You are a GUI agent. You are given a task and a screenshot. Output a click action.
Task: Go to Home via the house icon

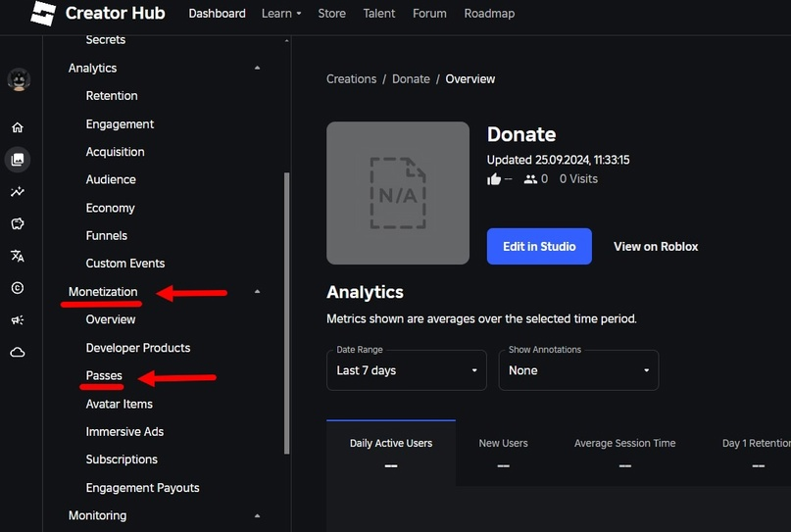coord(18,127)
